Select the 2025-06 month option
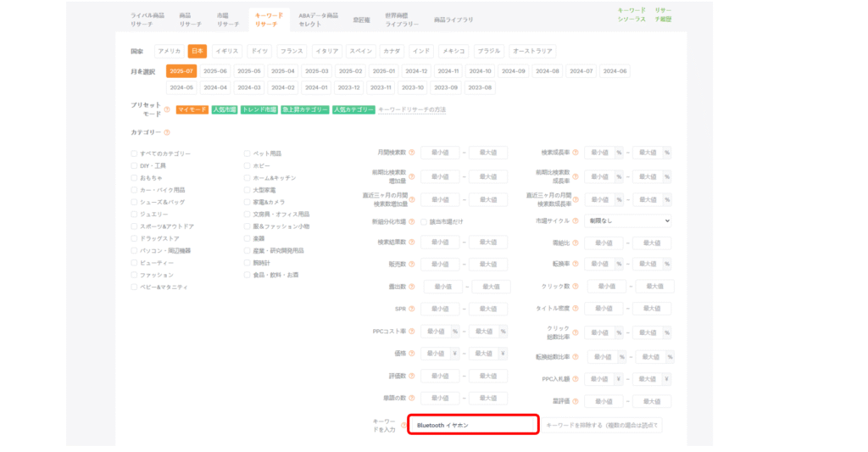868x452 pixels. click(215, 71)
